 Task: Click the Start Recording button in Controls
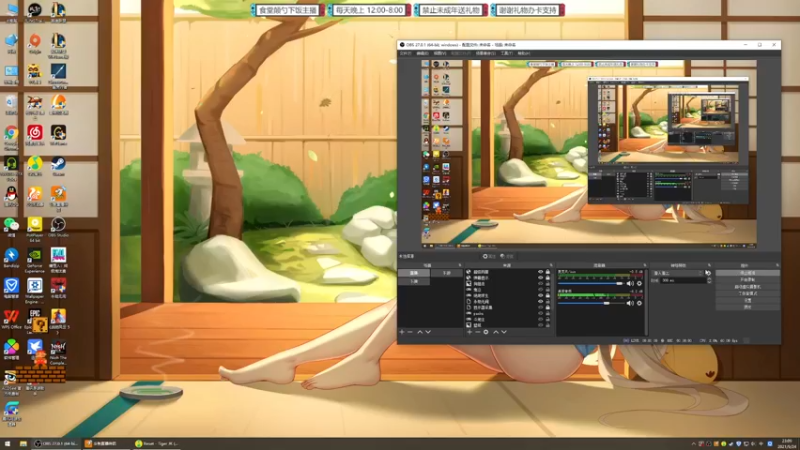pos(747,280)
